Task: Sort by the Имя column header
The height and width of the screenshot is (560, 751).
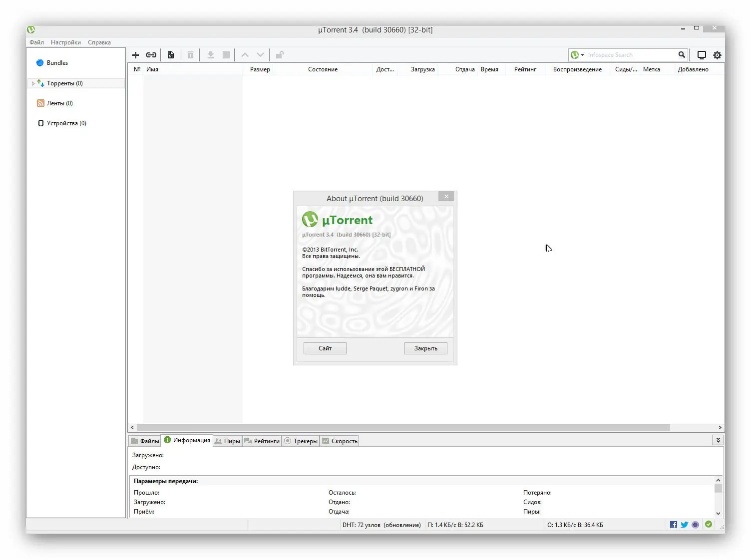Action: [x=193, y=69]
